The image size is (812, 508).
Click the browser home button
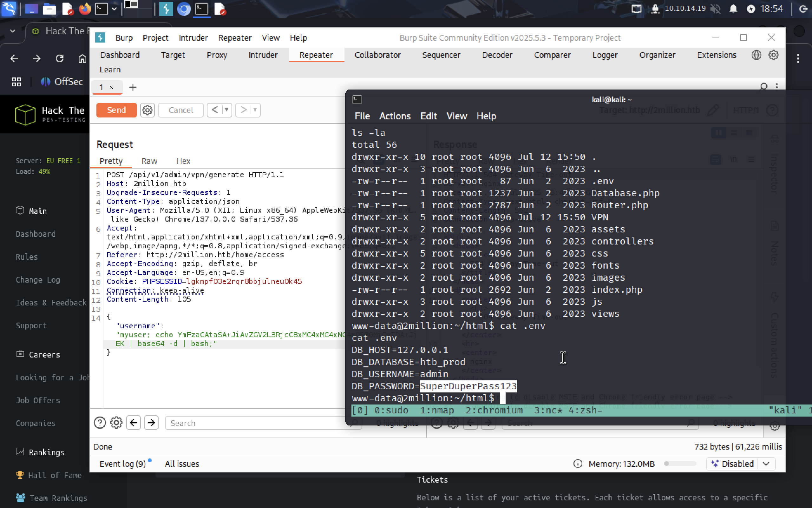(82, 58)
